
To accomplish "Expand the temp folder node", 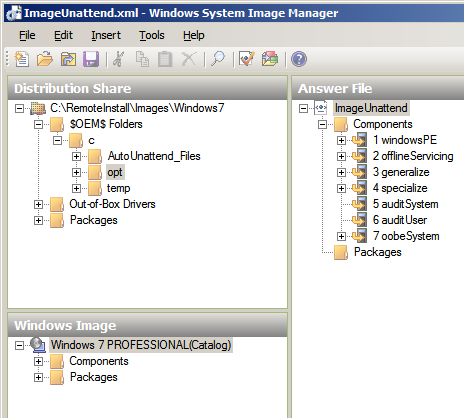I will 76,188.
